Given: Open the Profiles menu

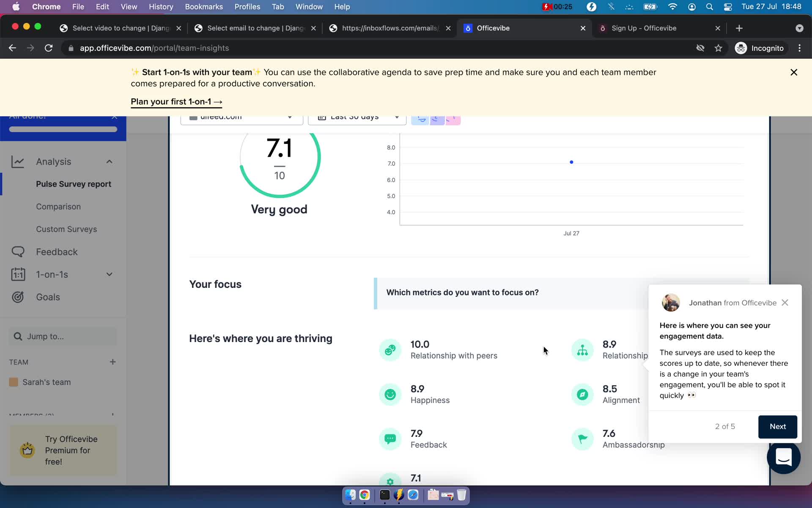Looking at the screenshot, I should click(247, 7).
